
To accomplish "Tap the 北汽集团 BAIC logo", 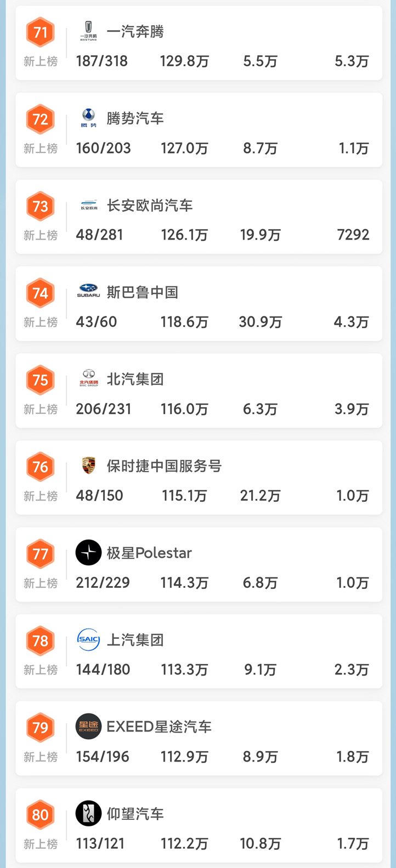I will (88, 379).
